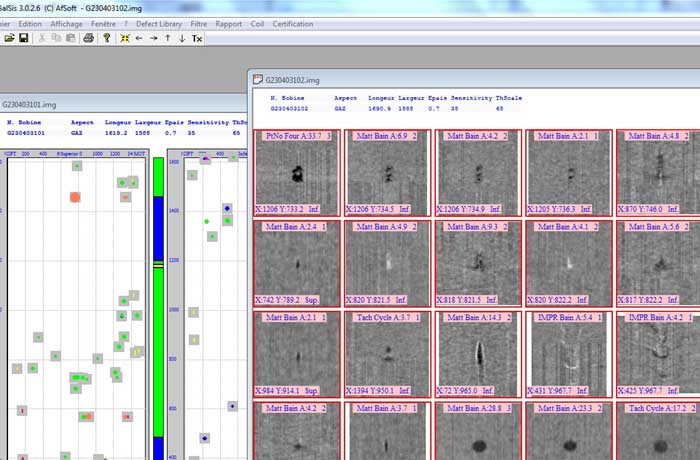
Task: Select the Matt Bain A:9.3 defect thumbnail
Action: (478, 263)
